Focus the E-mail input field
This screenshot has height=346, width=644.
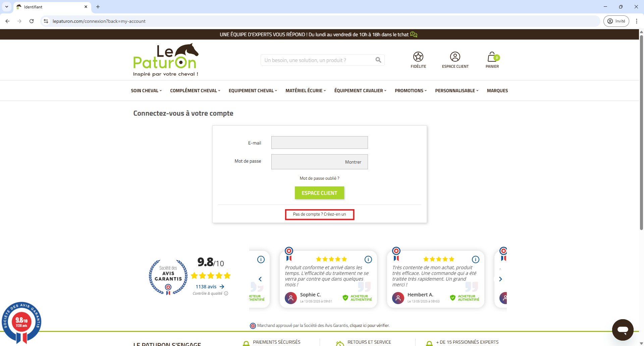click(x=319, y=142)
